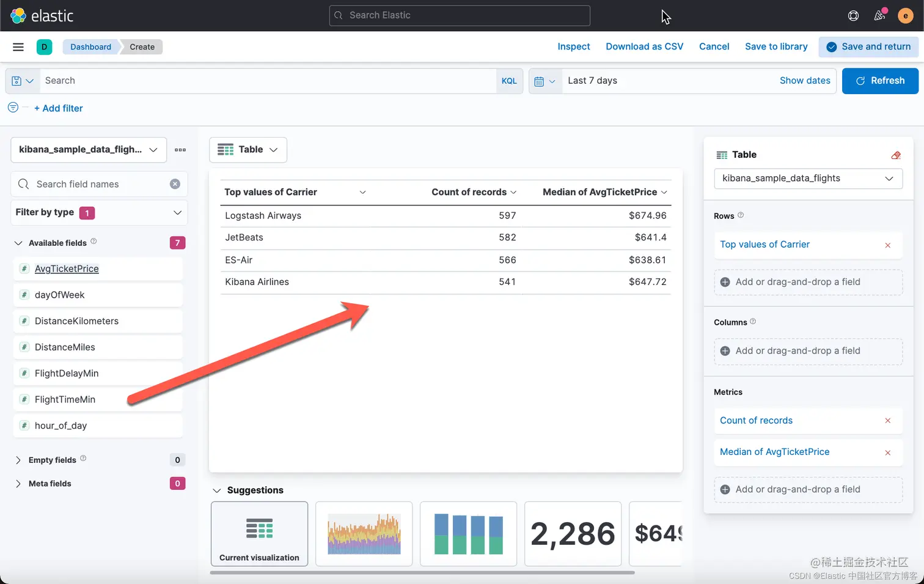Image resolution: width=924 pixels, height=584 pixels.
Task: Click the Create breadcrumb
Action: [142, 47]
